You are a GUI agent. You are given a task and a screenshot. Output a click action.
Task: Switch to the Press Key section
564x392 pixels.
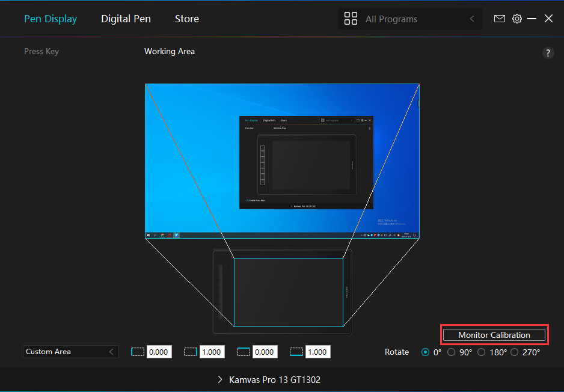point(41,52)
